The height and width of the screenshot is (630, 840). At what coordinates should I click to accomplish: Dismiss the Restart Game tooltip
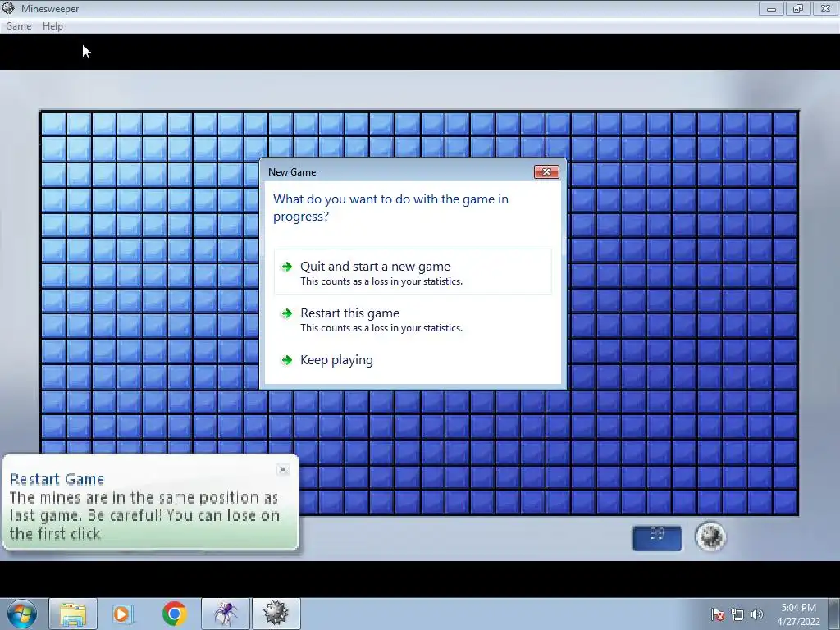click(x=283, y=469)
